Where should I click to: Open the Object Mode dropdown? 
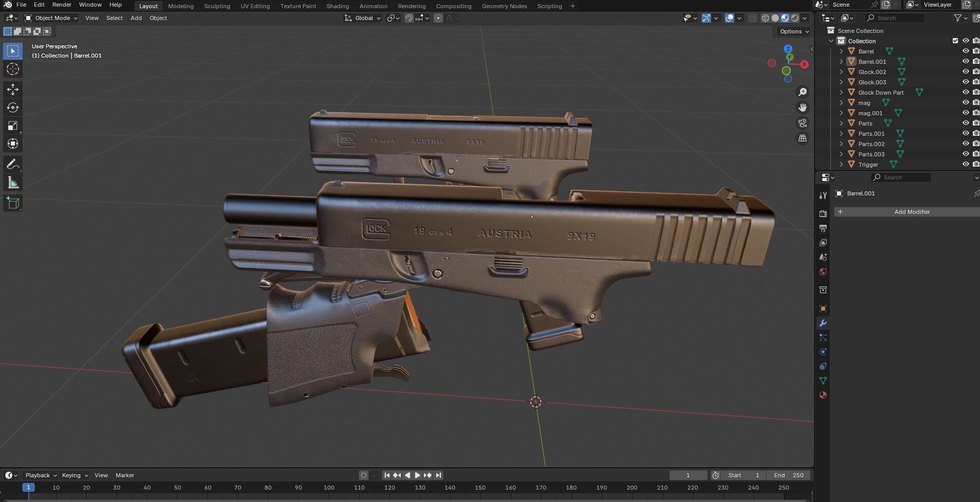tap(51, 18)
